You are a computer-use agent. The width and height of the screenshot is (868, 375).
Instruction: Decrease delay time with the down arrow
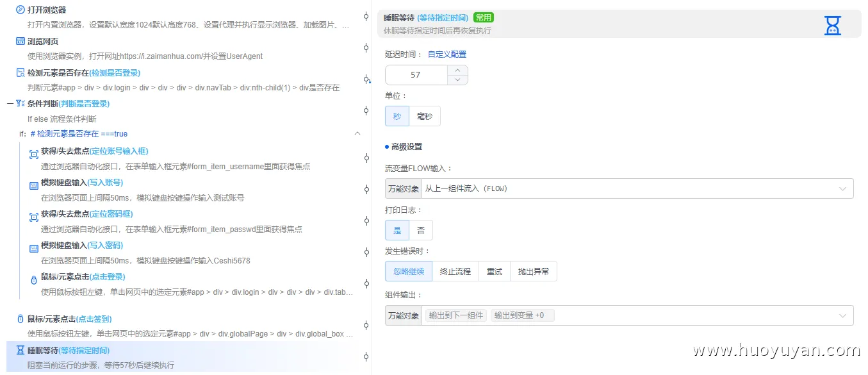coord(457,79)
